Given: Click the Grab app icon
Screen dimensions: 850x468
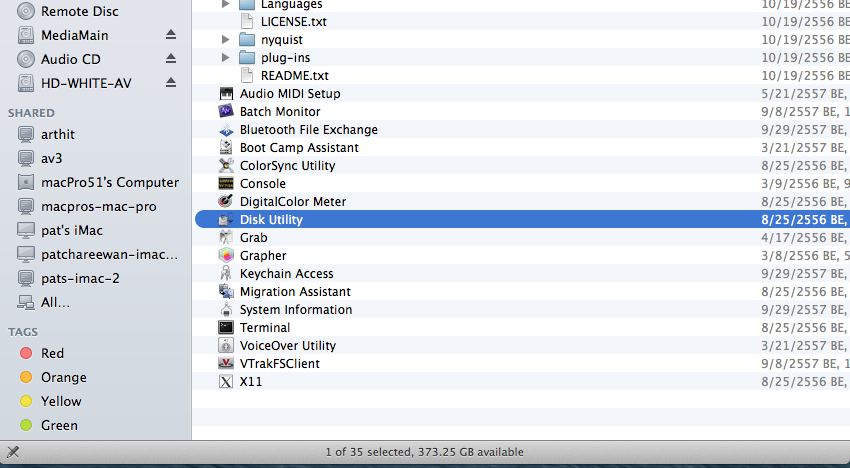Looking at the screenshot, I should click(x=226, y=238).
